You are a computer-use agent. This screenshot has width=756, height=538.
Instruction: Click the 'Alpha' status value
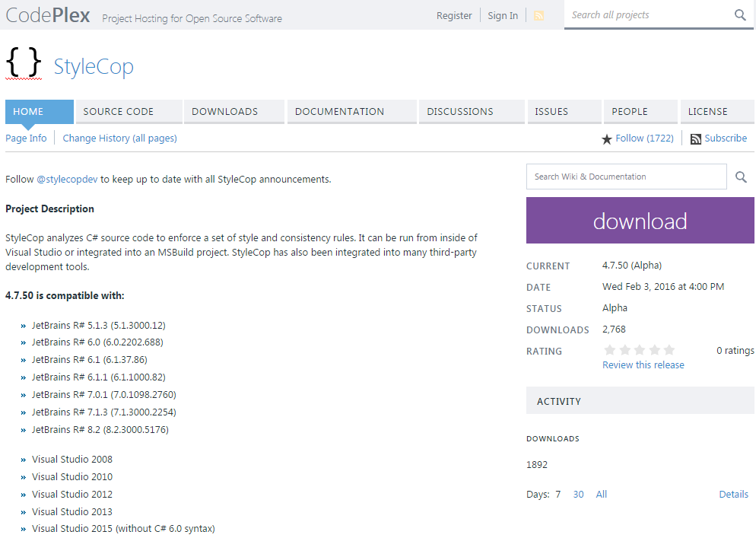click(615, 308)
